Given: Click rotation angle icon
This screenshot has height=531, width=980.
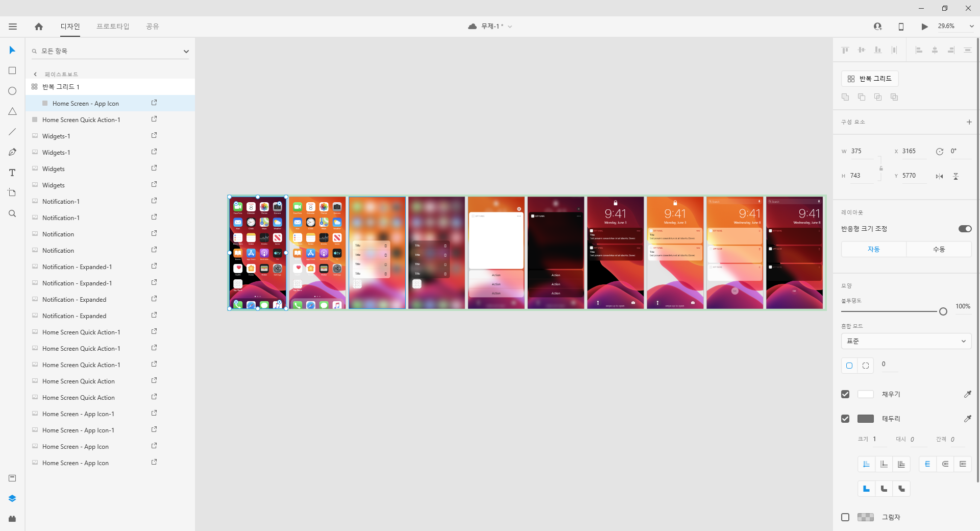Looking at the screenshot, I should point(940,152).
